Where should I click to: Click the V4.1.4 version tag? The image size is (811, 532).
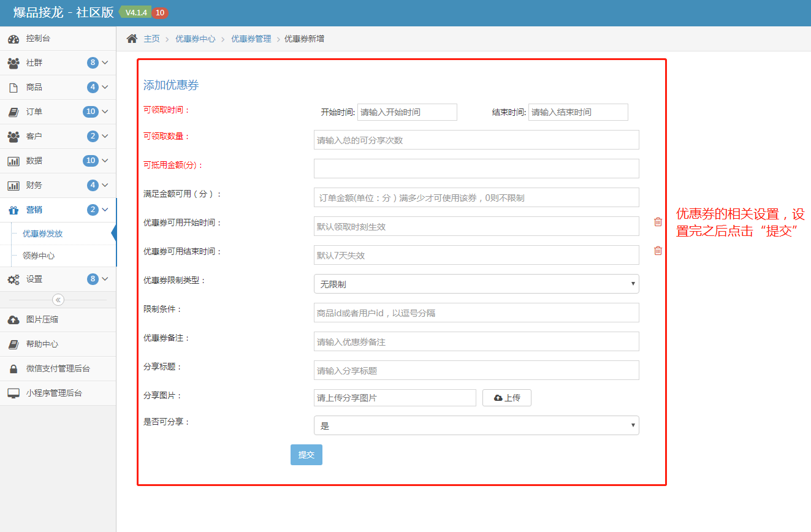click(x=136, y=13)
